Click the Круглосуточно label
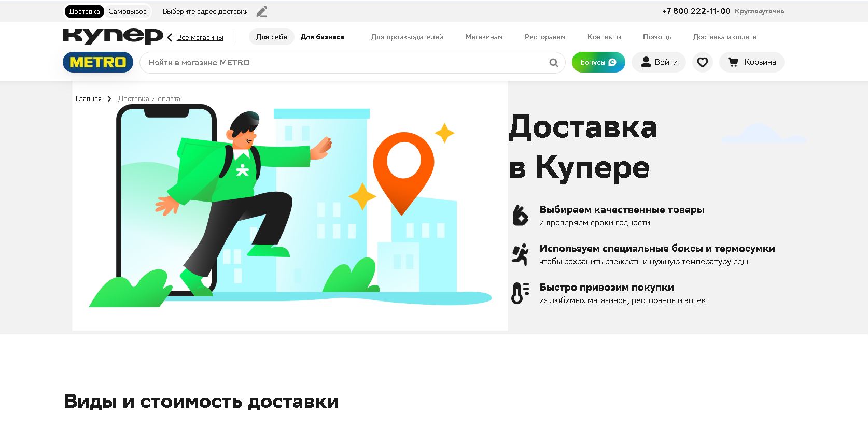Screen dimensions: 868x430 759,11
